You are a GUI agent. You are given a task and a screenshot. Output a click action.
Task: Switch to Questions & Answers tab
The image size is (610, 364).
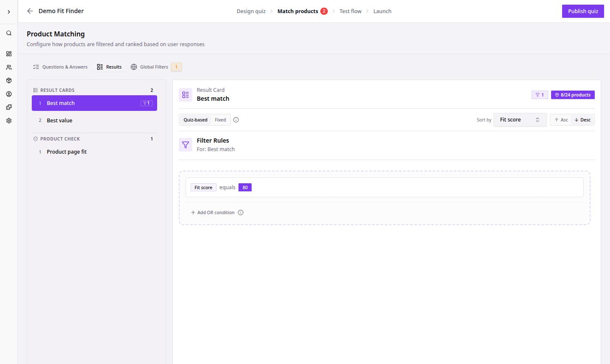click(60, 67)
